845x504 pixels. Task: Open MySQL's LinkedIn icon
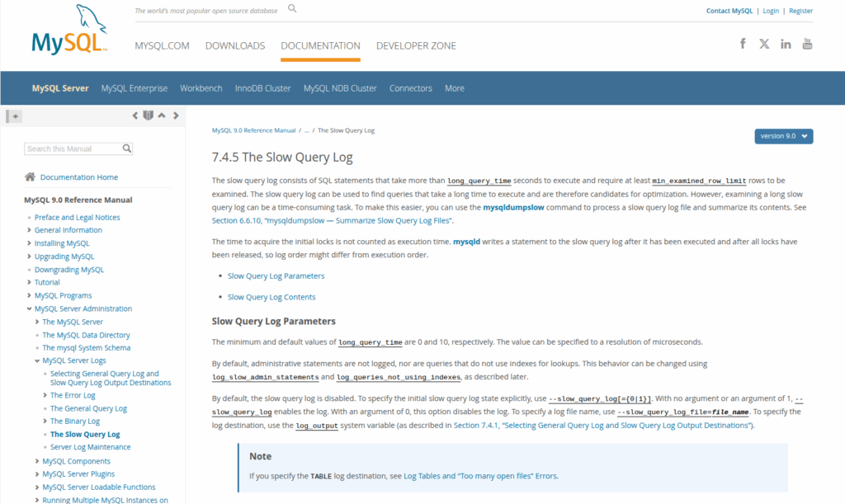pos(786,43)
